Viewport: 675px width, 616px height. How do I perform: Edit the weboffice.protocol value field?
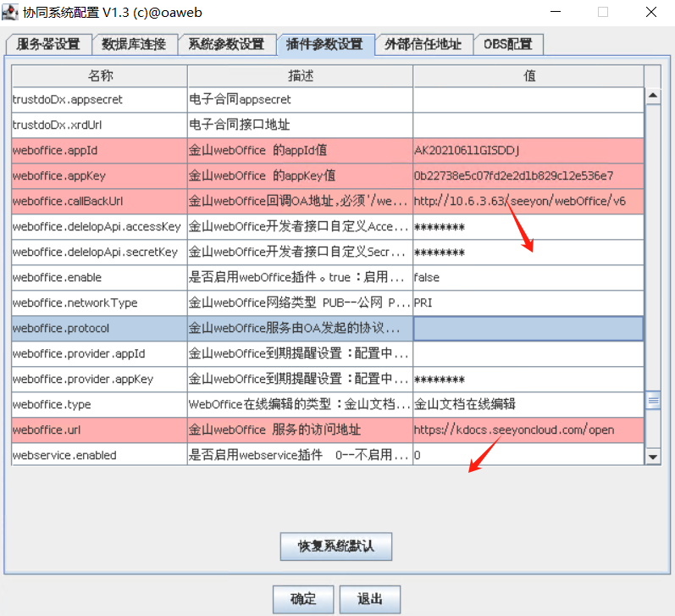tap(528, 329)
